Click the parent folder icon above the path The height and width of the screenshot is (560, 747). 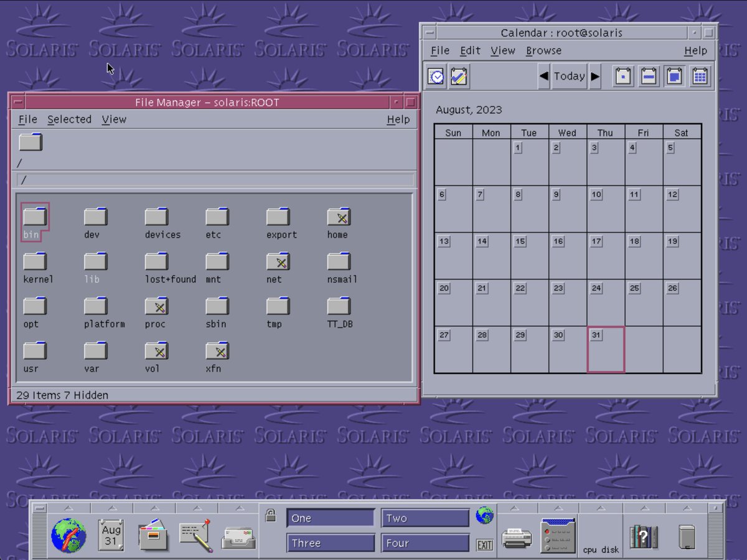coord(31,142)
